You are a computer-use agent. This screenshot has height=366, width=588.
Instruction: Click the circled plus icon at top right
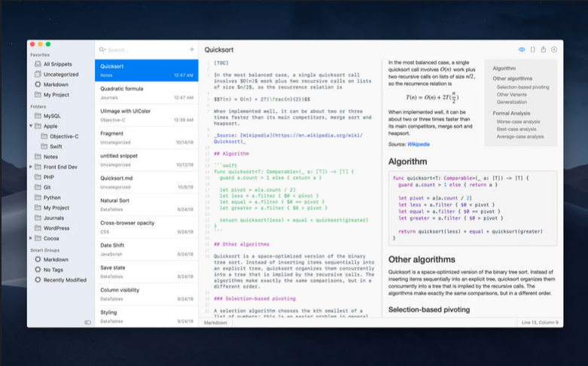[x=554, y=50]
